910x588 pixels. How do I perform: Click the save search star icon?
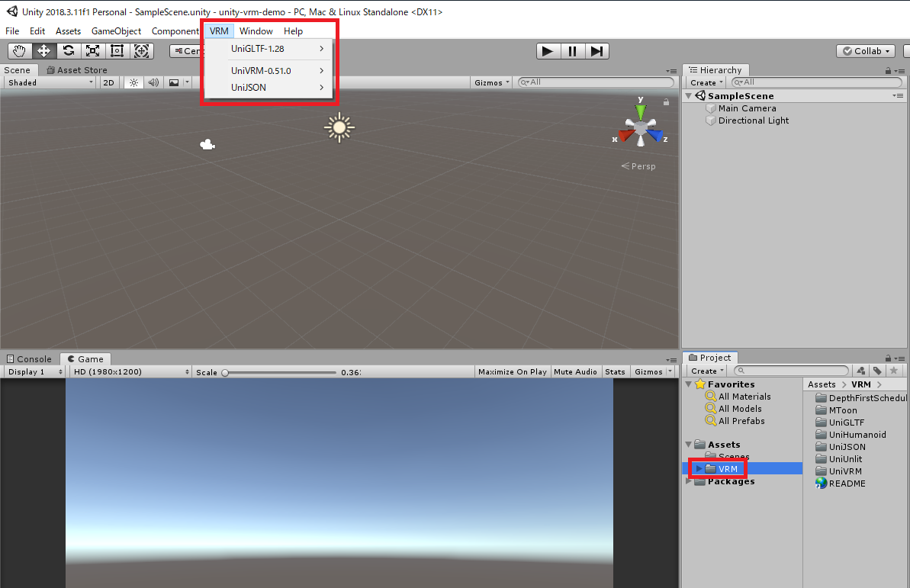point(894,371)
